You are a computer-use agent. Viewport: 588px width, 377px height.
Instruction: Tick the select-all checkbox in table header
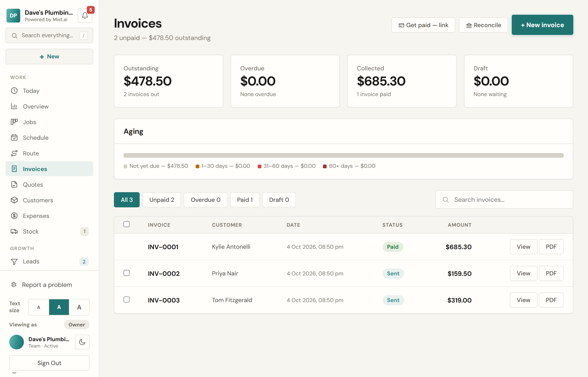pyautogui.click(x=127, y=224)
